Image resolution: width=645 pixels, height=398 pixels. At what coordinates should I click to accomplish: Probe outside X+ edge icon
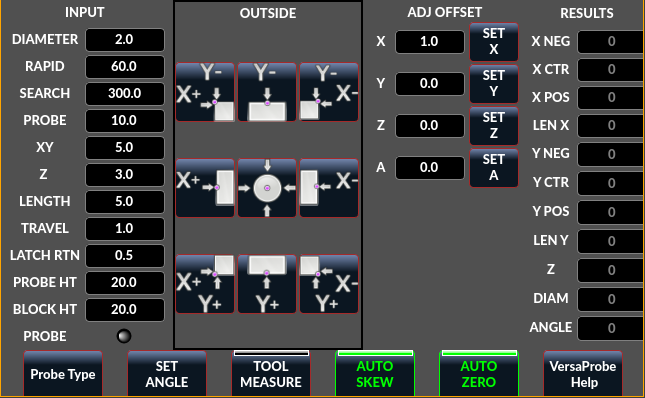(205, 188)
